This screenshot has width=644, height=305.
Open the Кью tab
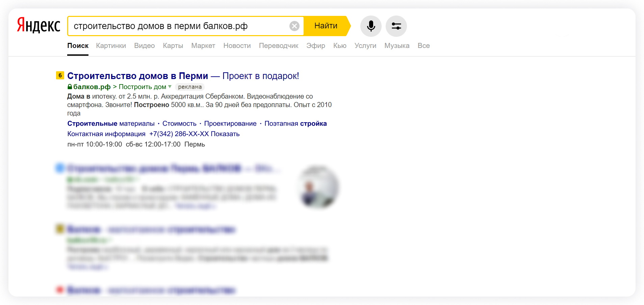coord(340,46)
